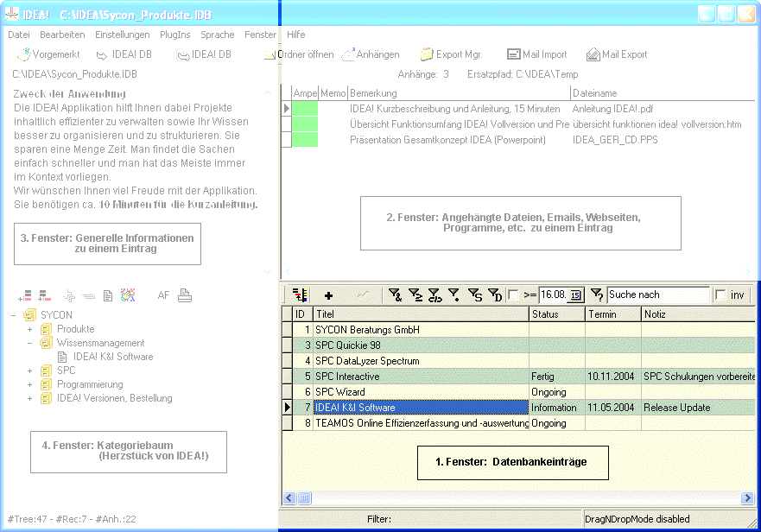This screenshot has height=532, width=761.
Task: Click the print category tree icon
Action: 185,295
